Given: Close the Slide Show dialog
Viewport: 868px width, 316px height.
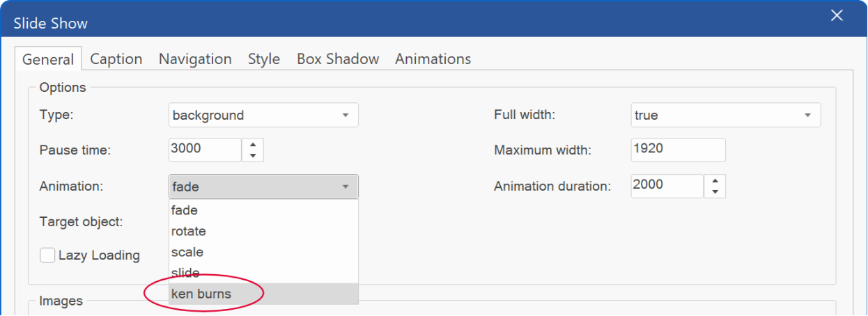Looking at the screenshot, I should 837,15.
